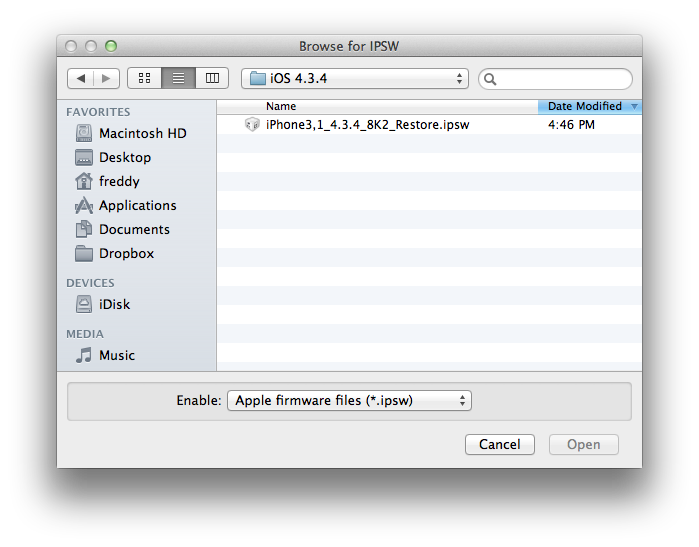Screen dimensions: 699x547
Task: Sort by the Date Modified column header
Action: click(x=590, y=106)
